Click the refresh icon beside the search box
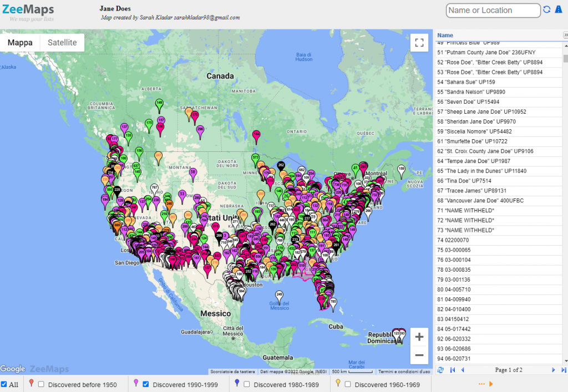The width and height of the screenshot is (568, 392). click(x=547, y=10)
